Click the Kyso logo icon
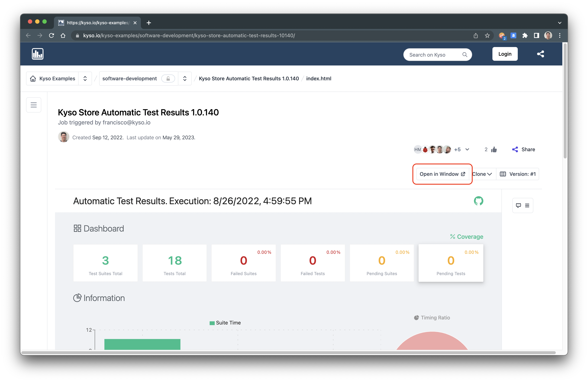This screenshot has width=588, height=382. tap(37, 54)
